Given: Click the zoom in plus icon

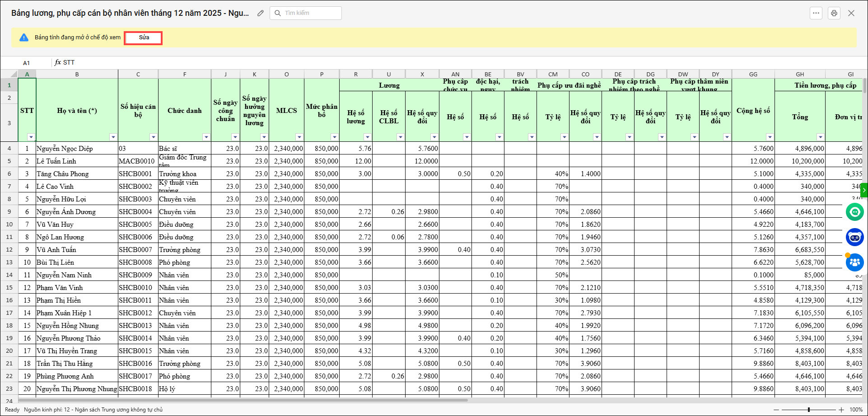Looking at the screenshot, I should pyautogui.click(x=841, y=410).
